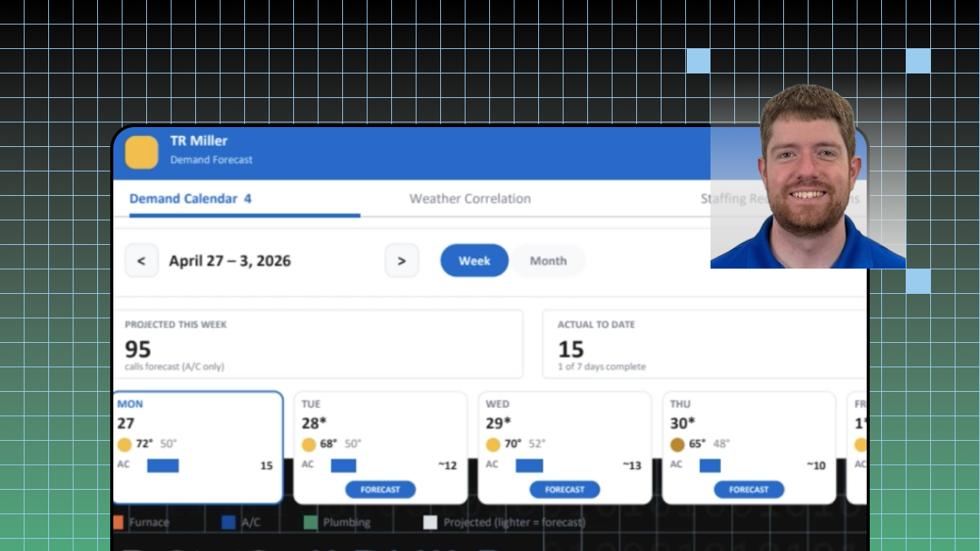This screenshot has width=980, height=551.
Task: Select the Week view toggle
Action: [x=475, y=261]
